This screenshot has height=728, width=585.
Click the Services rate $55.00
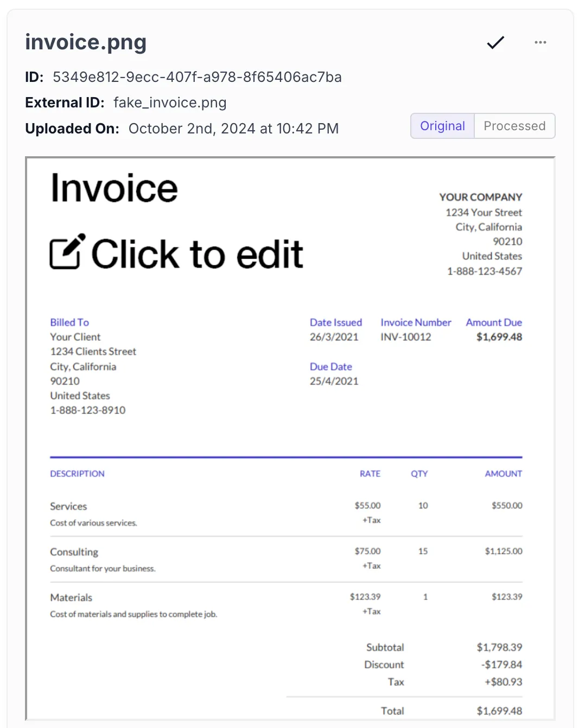click(368, 506)
